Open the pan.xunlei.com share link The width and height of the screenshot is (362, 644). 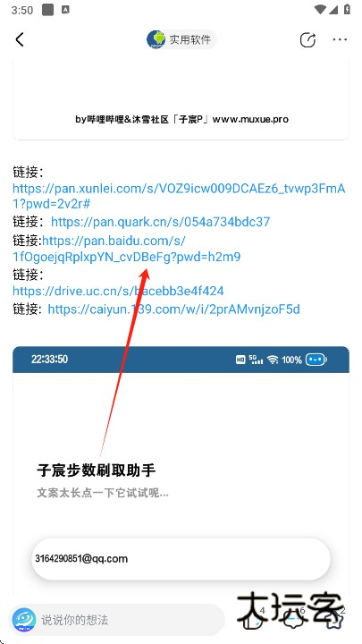point(179,196)
